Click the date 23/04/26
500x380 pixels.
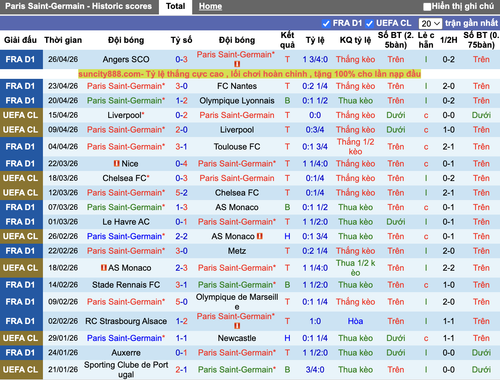coord(63,86)
